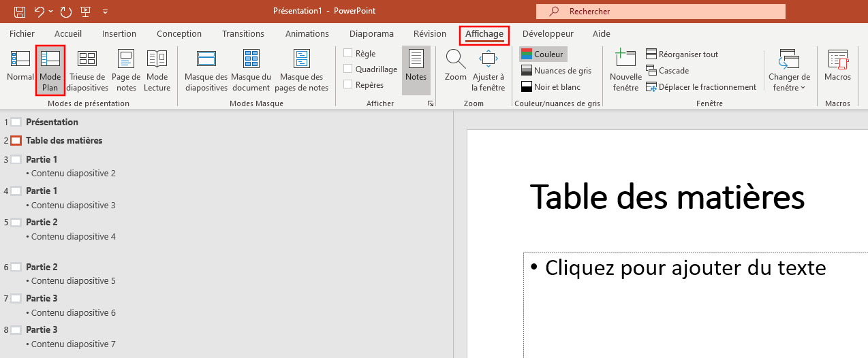Open the Macros button

coord(837,67)
